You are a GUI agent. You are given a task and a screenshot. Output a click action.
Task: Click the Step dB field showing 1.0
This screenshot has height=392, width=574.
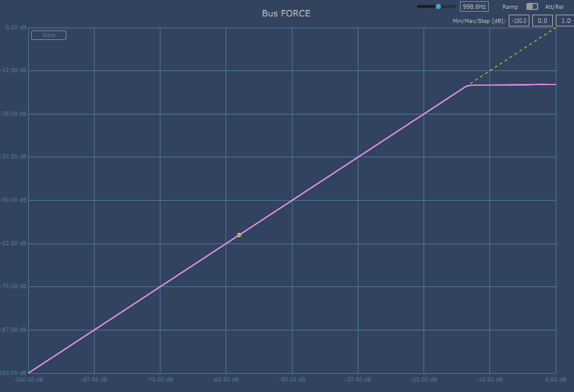coord(565,21)
